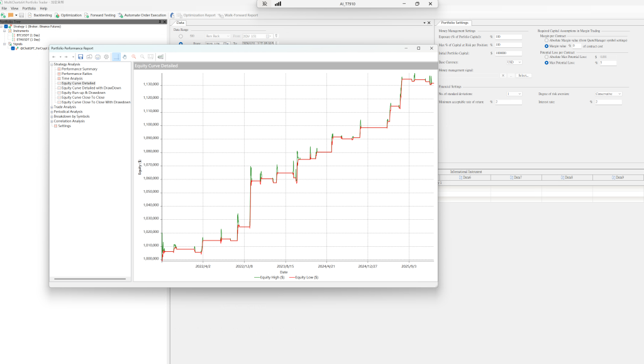Select the hand pan tool

(x=125, y=57)
